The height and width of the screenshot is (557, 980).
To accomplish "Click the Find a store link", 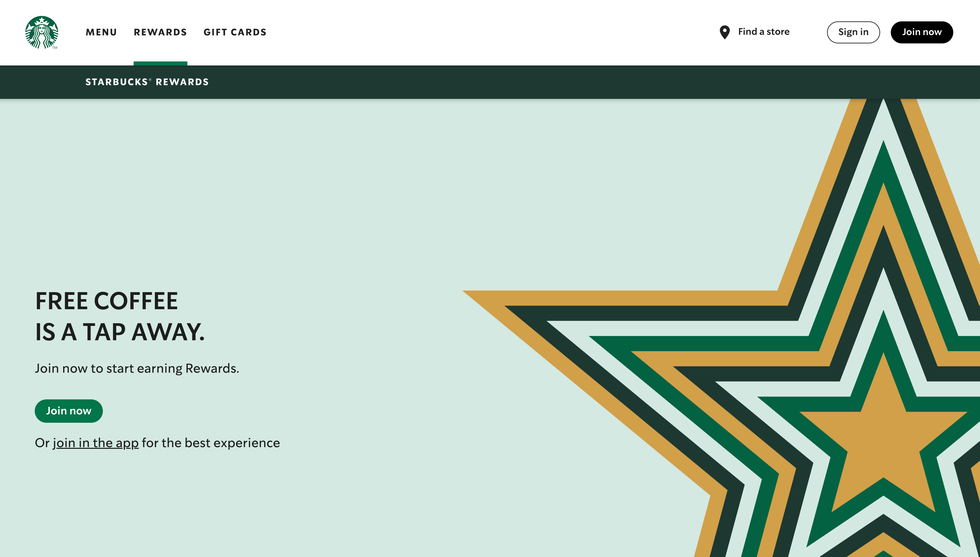I will 755,32.
